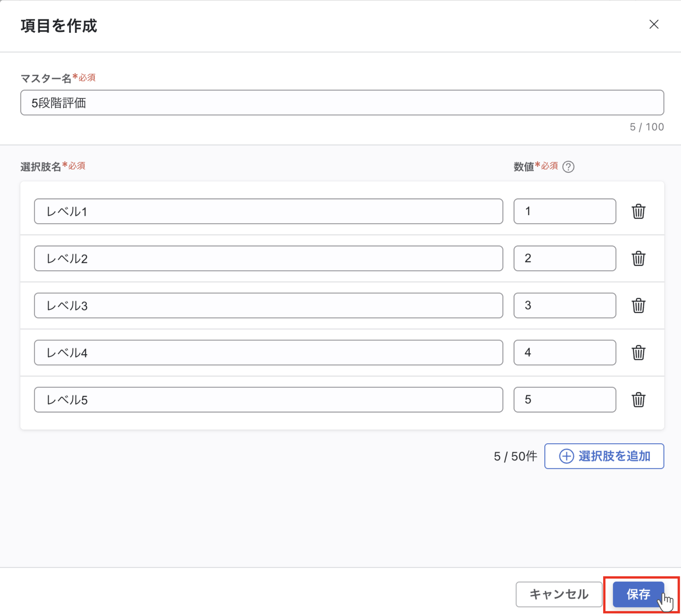Click the 選択肢名 column label
Viewport: 681px width, 616px height.
(x=40, y=167)
